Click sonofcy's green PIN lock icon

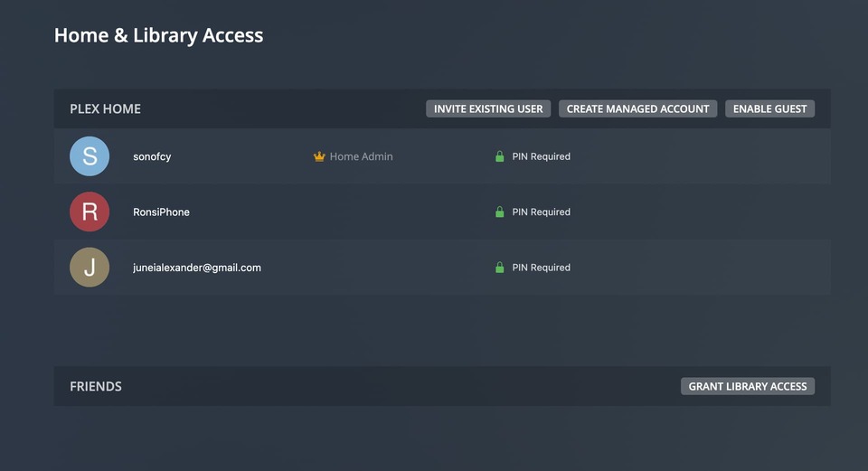(x=499, y=156)
